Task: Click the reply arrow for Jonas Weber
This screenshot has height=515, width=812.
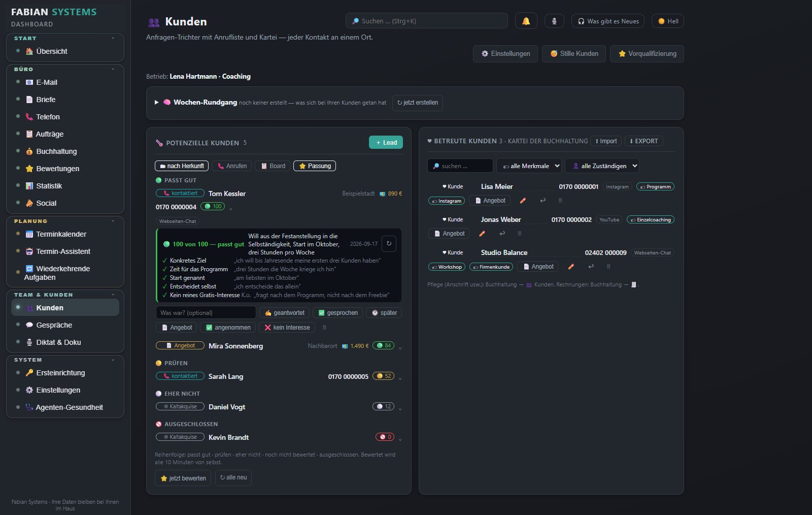Action: 502,234
